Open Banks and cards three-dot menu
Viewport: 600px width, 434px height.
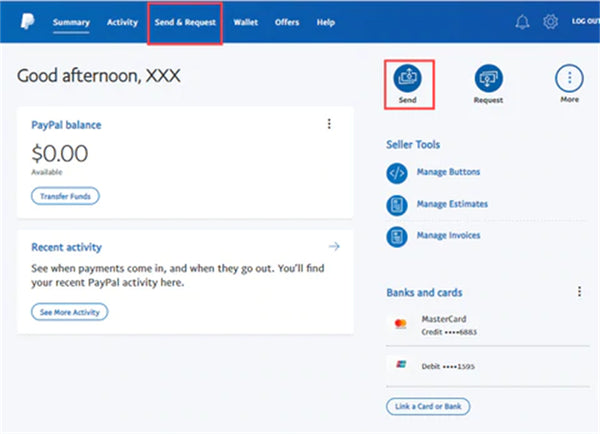coord(579,292)
